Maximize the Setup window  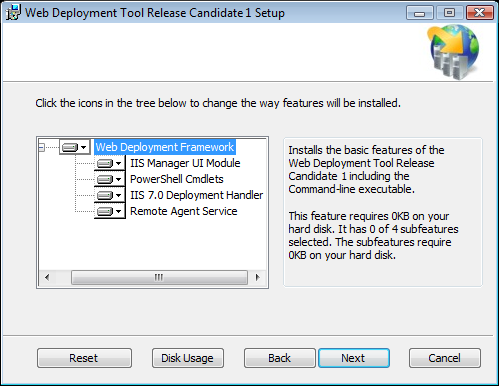point(449,13)
